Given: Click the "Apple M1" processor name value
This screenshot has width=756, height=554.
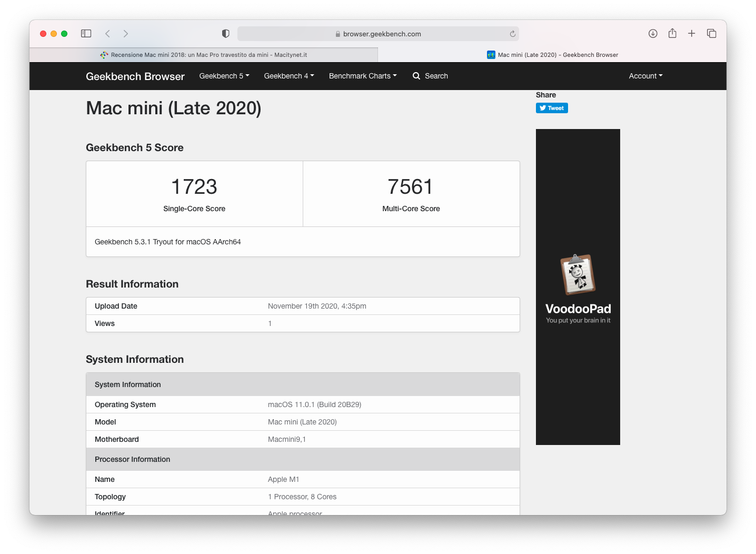Looking at the screenshot, I should point(283,479).
